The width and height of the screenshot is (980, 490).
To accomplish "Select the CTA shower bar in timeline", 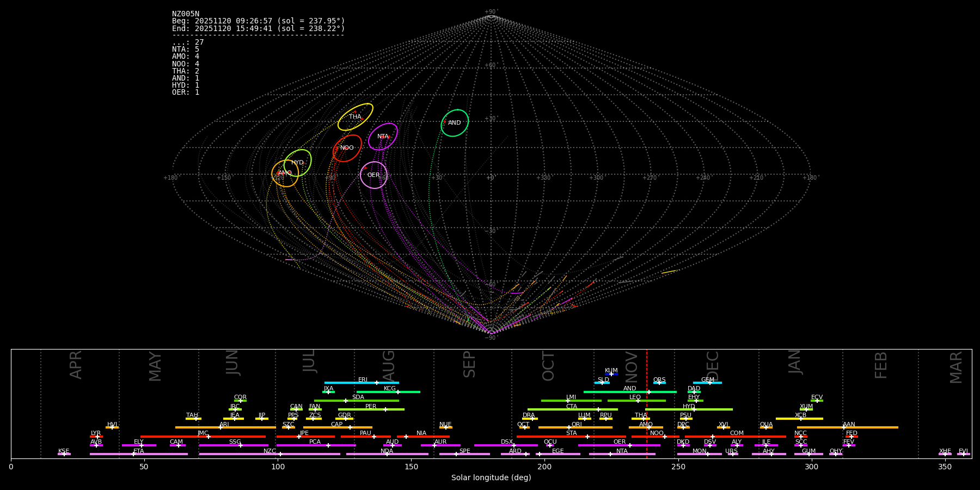I will tap(573, 409).
